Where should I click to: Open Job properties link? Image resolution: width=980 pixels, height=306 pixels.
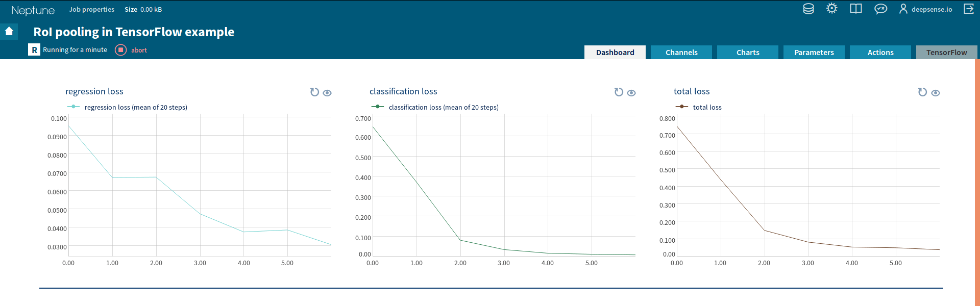point(92,9)
